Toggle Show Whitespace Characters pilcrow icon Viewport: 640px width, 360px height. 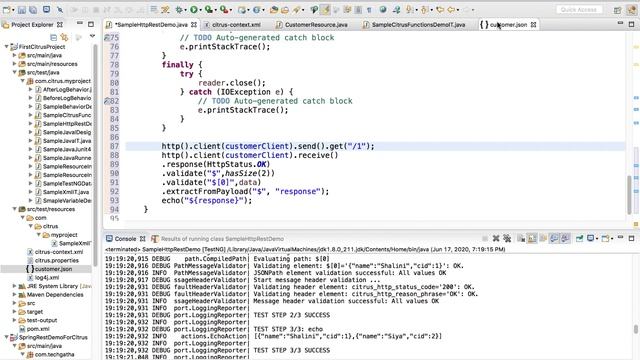[x=369, y=9]
